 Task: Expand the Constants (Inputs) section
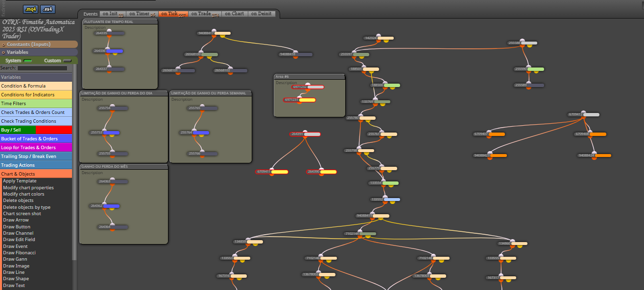pos(39,45)
